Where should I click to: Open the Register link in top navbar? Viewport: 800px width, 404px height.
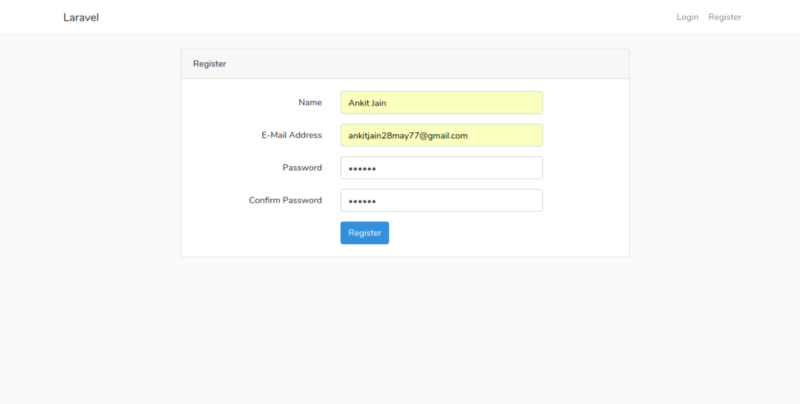[724, 17]
